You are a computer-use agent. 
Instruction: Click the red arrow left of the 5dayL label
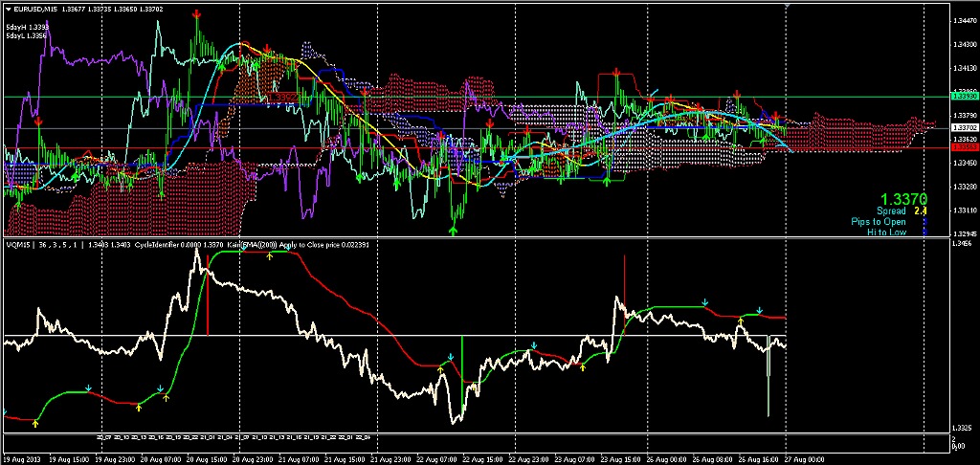(38, 122)
